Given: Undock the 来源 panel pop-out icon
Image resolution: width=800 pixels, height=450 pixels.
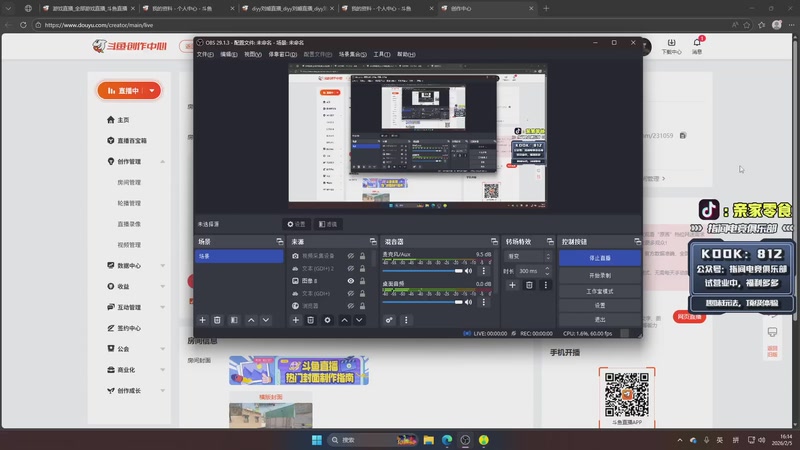Looking at the screenshot, I should (373, 241).
